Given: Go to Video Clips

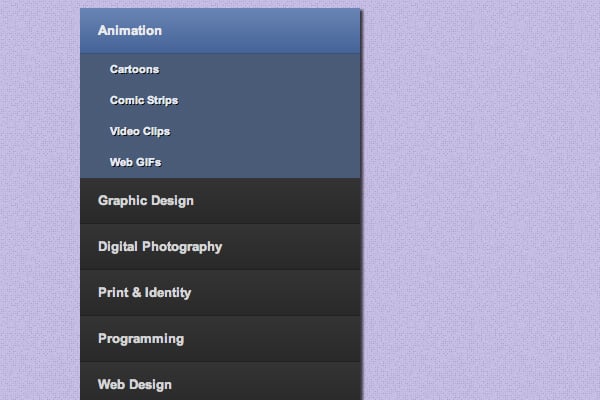Looking at the screenshot, I should pyautogui.click(x=220, y=131).
